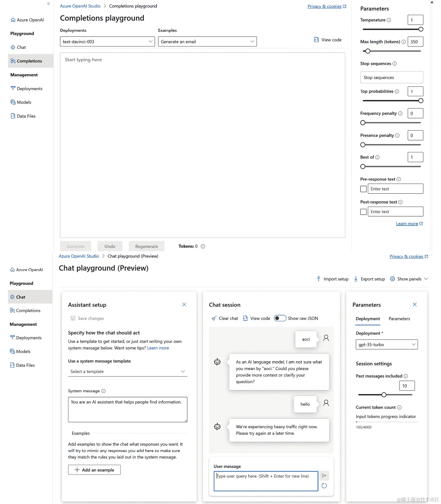Send the user message via the arrow icon

324,476
